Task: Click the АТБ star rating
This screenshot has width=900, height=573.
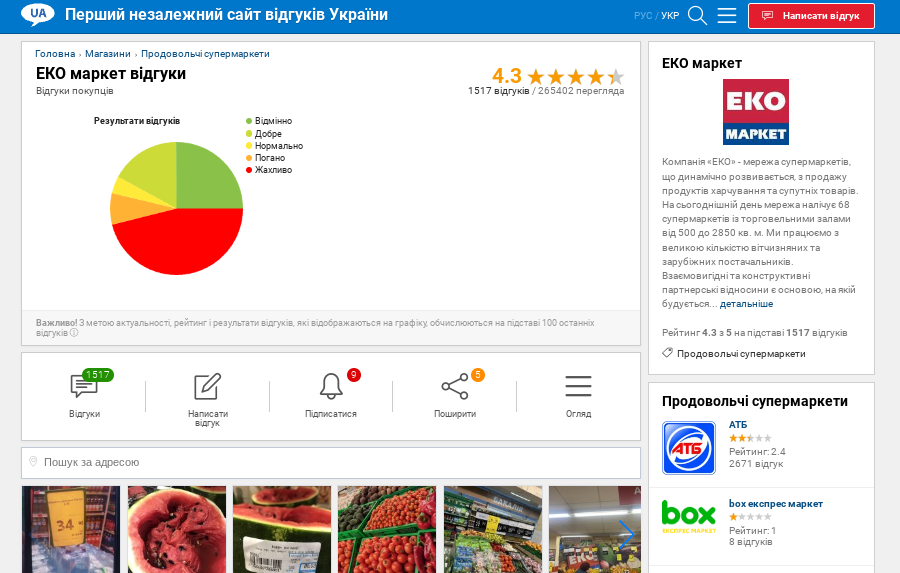Action: (x=750, y=438)
